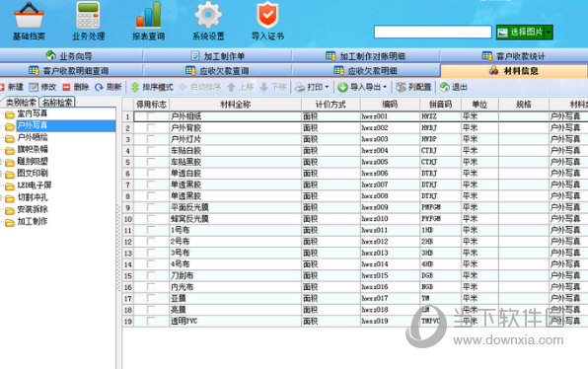Select the 1号布 material name cell
The height and width of the screenshot is (369, 588).
click(x=235, y=230)
